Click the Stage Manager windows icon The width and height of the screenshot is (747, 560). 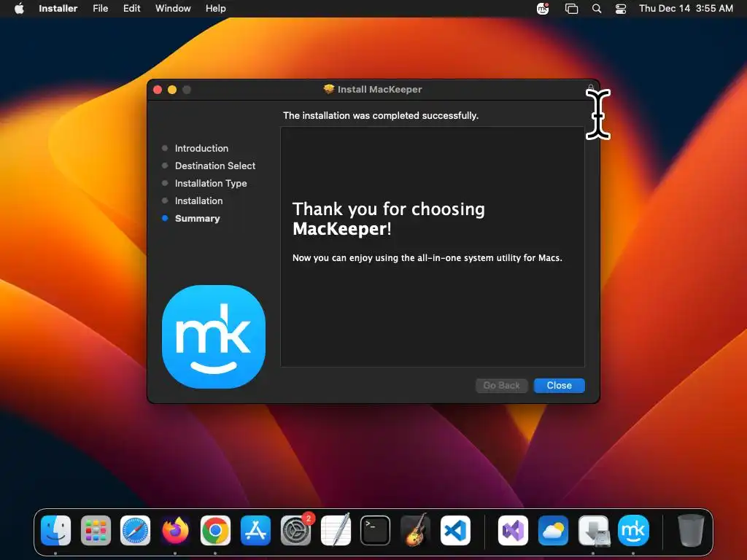pos(571,8)
